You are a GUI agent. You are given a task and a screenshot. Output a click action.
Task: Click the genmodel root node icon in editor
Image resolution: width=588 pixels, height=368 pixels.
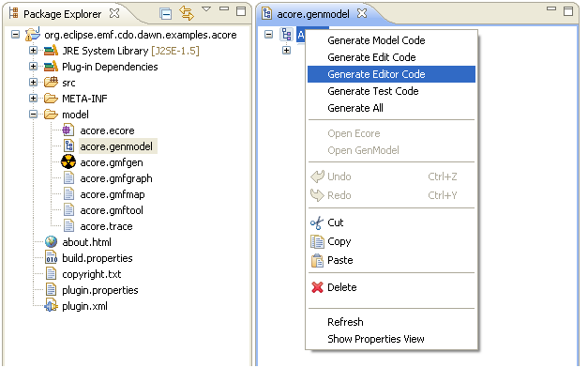click(287, 35)
